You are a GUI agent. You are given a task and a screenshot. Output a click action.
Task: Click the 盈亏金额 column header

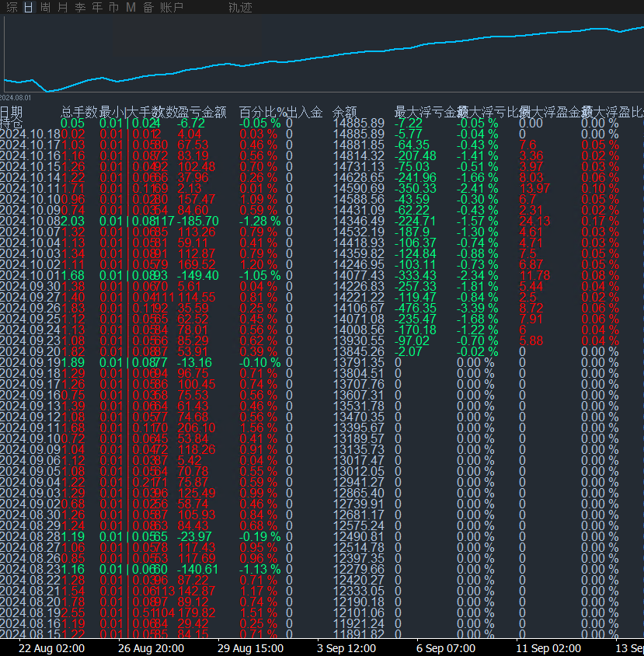pos(202,112)
